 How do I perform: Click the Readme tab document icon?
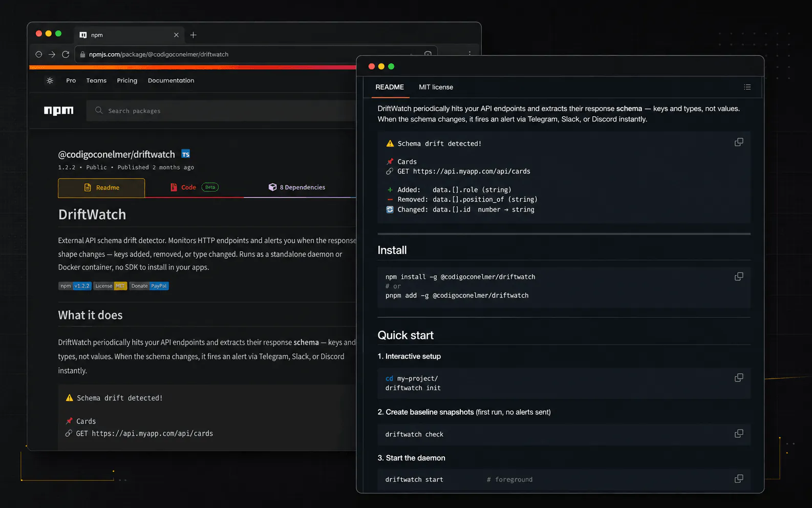point(88,187)
